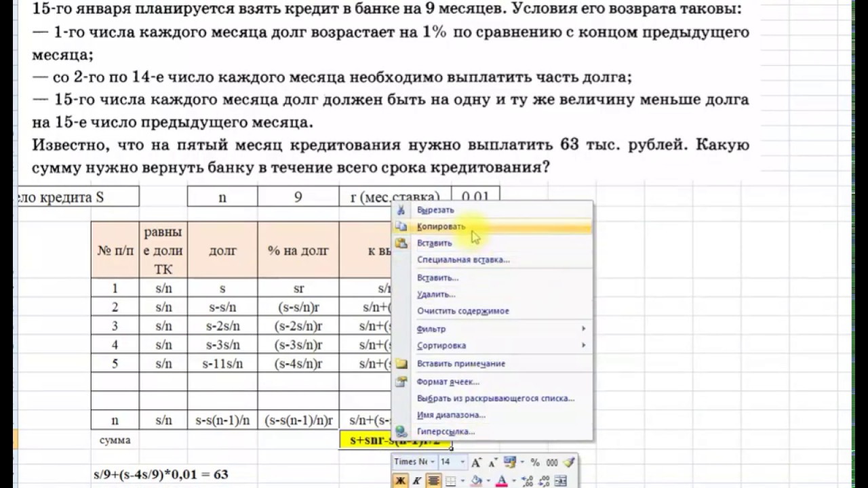
Task: Select header cell % на долг
Action: point(298,250)
